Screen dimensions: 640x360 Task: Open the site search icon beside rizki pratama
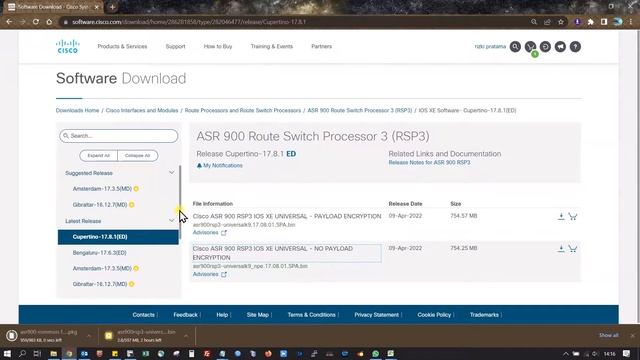(x=515, y=47)
